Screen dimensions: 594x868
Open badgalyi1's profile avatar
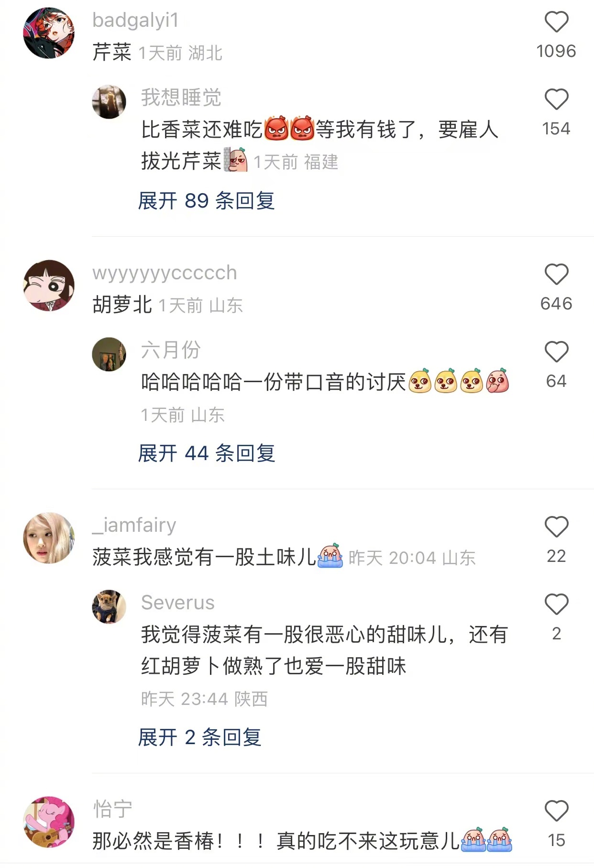[x=49, y=33]
